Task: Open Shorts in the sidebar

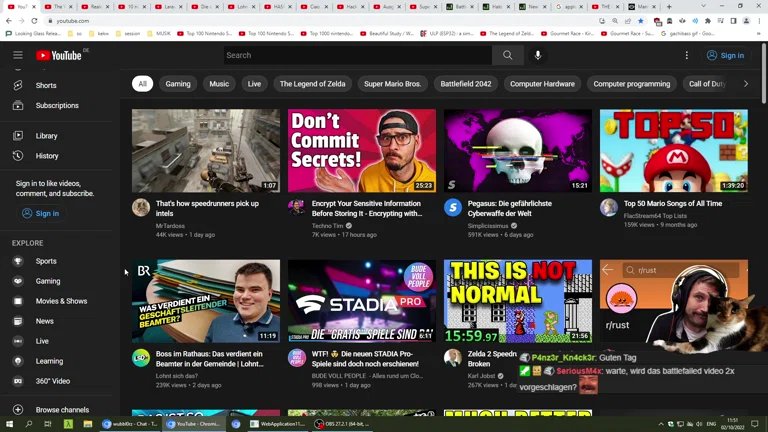Action: pos(46,85)
